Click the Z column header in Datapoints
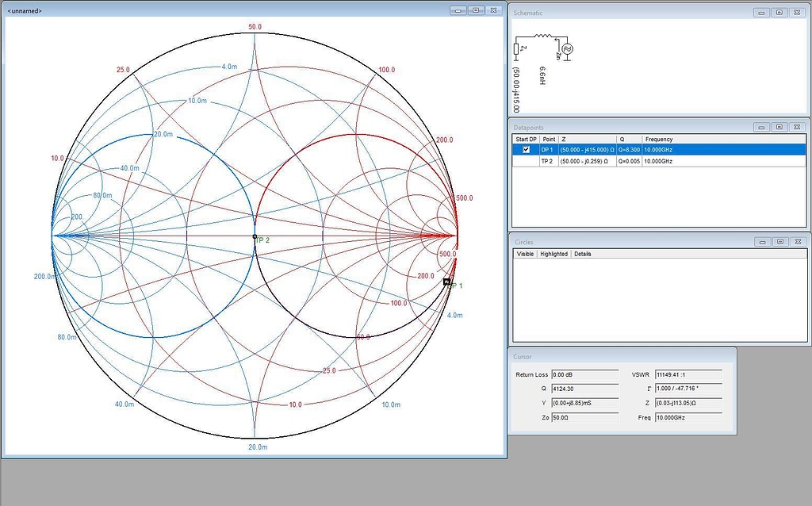Viewport: 812px width, 506px height. coord(563,140)
